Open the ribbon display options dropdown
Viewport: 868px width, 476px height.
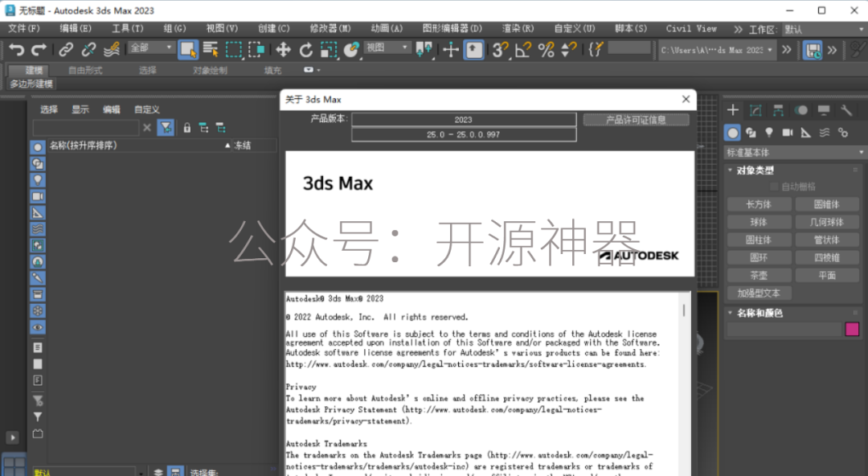[312, 70]
